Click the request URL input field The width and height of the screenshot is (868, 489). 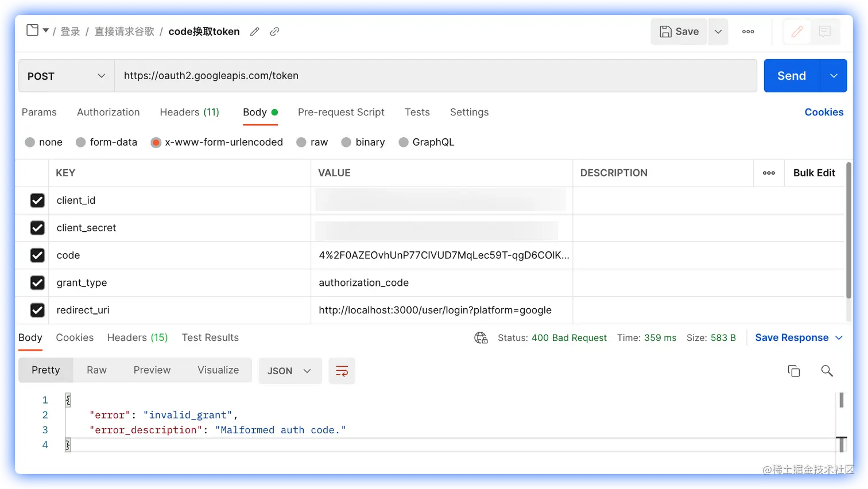tap(436, 76)
